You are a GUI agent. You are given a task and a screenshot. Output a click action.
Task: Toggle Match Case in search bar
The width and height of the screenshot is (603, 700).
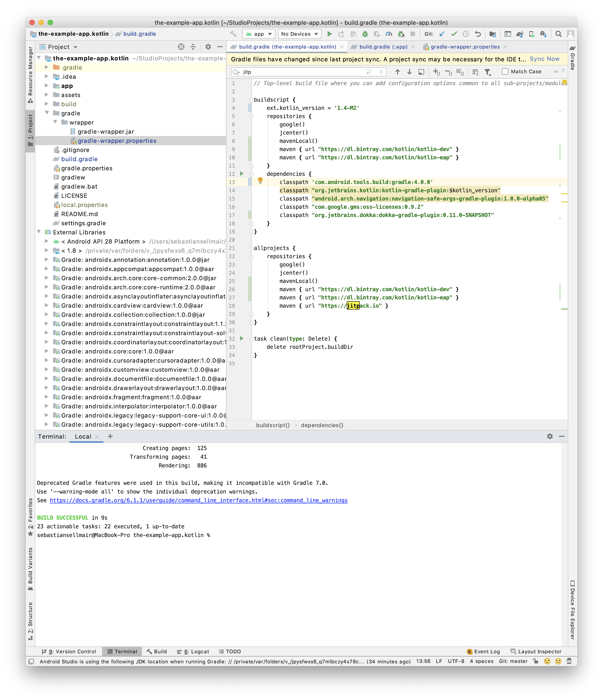click(505, 71)
